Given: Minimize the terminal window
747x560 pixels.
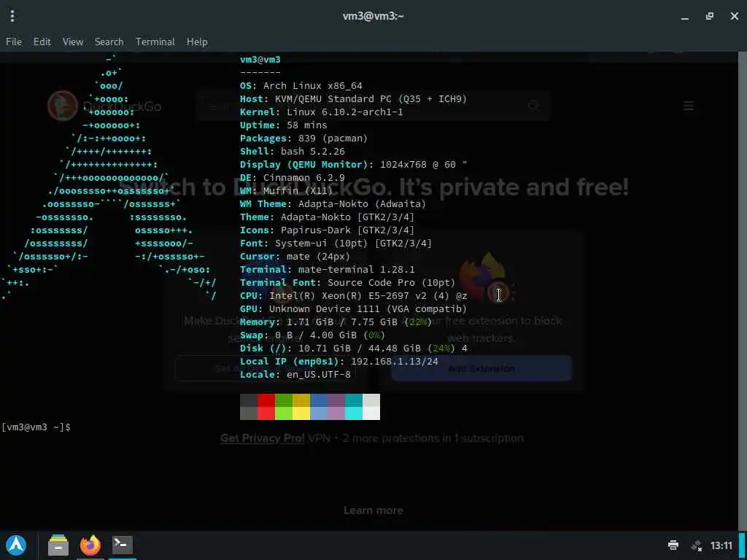Looking at the screenshot, I should (x=684, y=17).
